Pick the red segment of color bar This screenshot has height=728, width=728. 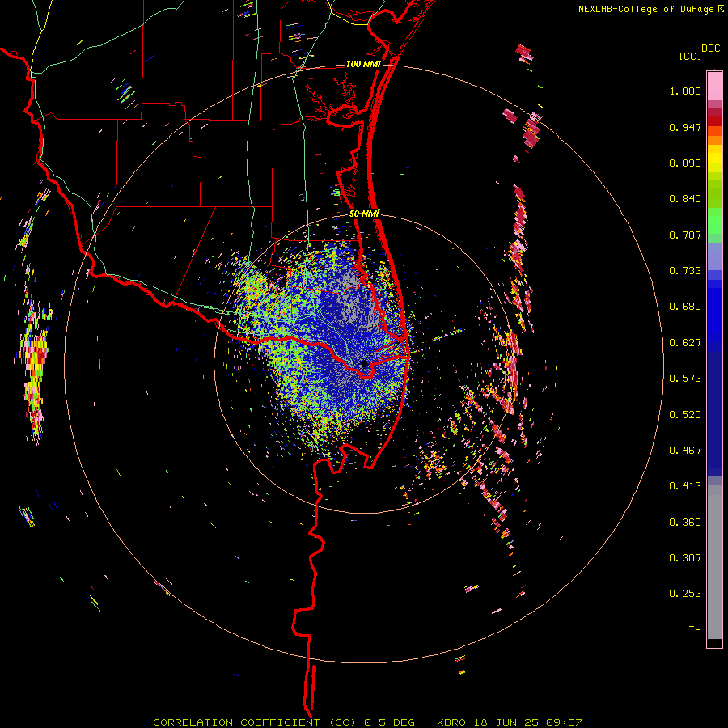click(x=714, y=121)
